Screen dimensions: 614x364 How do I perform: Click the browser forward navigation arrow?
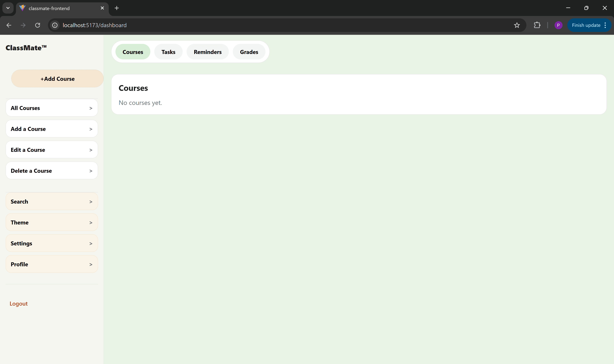coord(23,25)
